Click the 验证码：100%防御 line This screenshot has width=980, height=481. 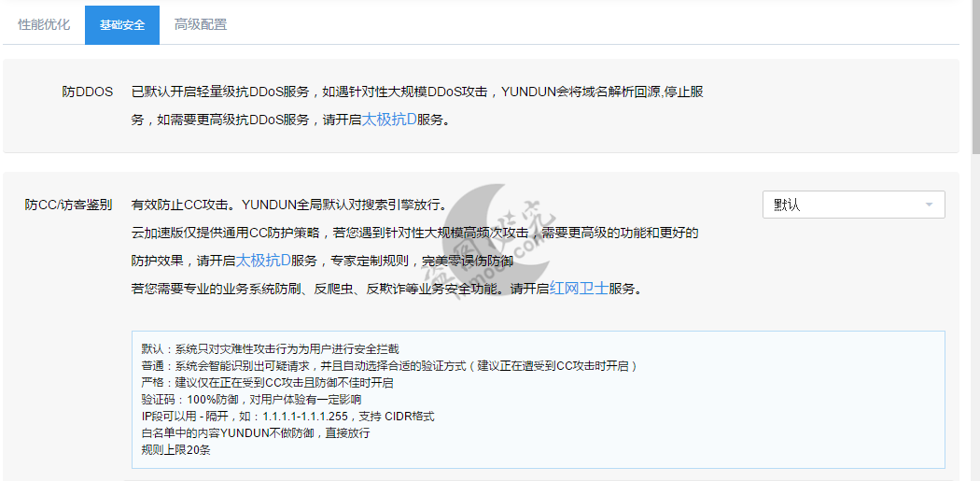coord(251,399)
